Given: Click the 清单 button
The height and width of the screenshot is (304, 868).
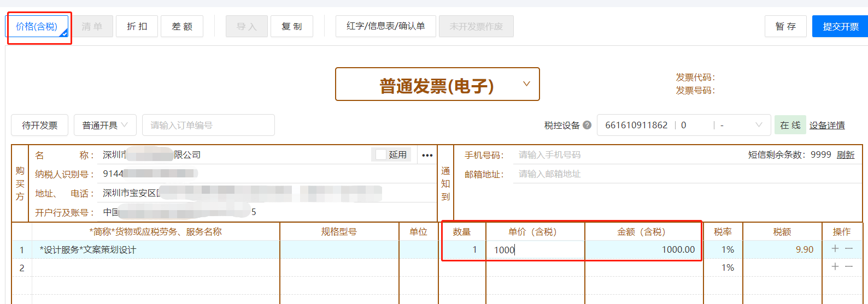Looking at the screenshot, I should (x=92, y=26).
